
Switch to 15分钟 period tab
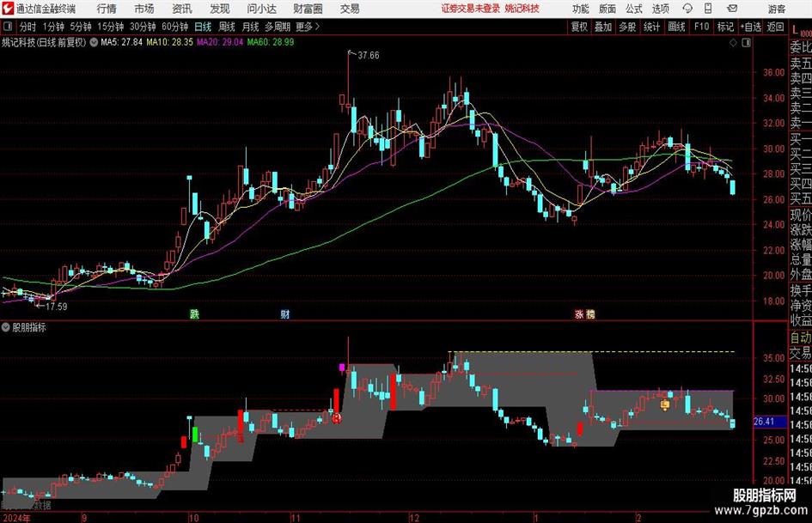coord(111,27)
